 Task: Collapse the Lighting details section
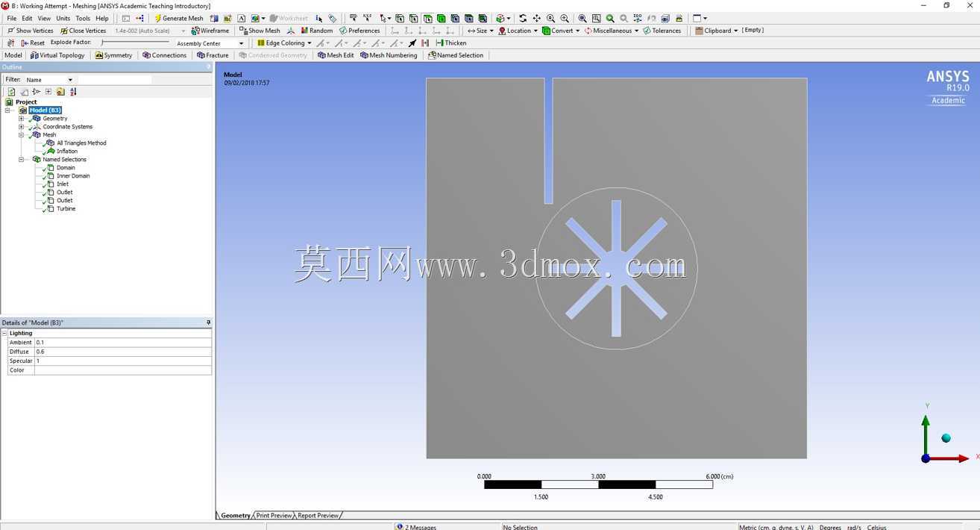[4, 334]
